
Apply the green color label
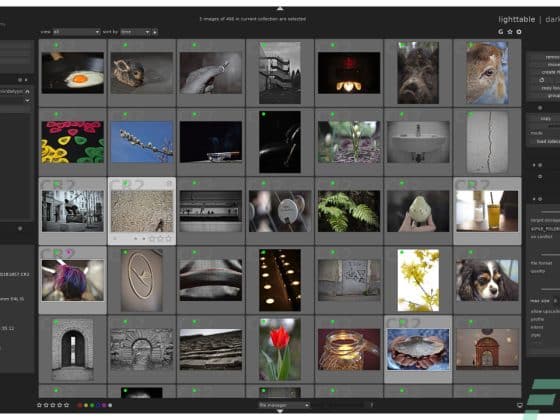point(92,405)
